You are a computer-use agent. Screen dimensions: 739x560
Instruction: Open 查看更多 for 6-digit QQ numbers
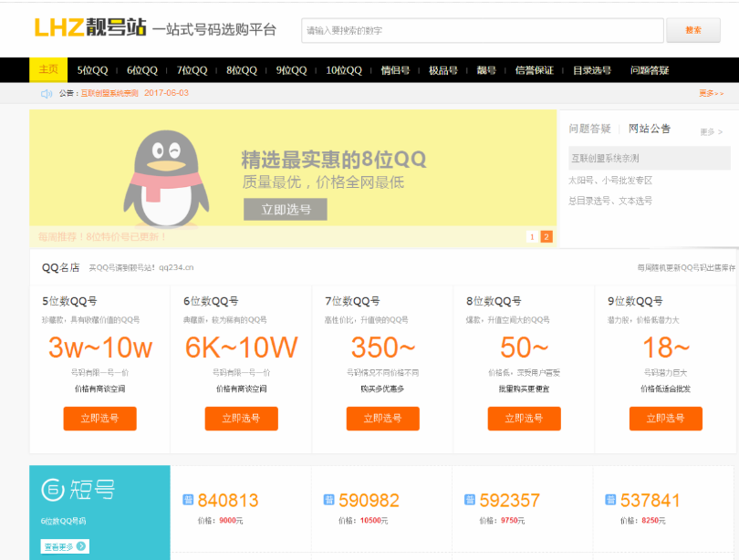(65, 546)
